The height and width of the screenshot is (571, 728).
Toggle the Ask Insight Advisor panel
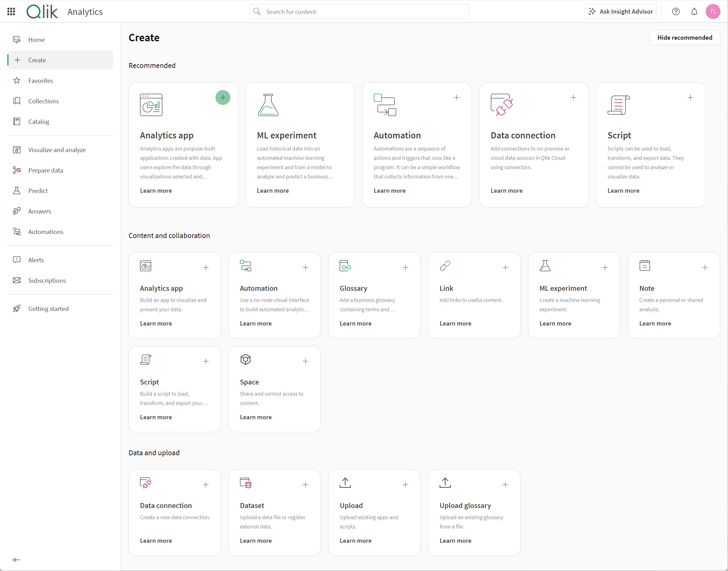(x=622, y=12)
